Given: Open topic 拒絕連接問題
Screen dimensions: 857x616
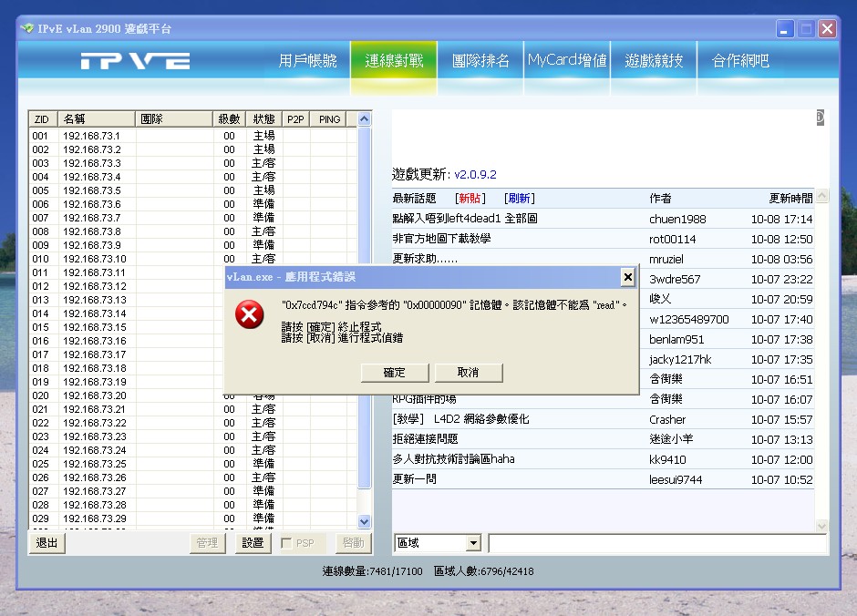Looking at the screenshot, I should pyautogui.click(x=425, y=439).
